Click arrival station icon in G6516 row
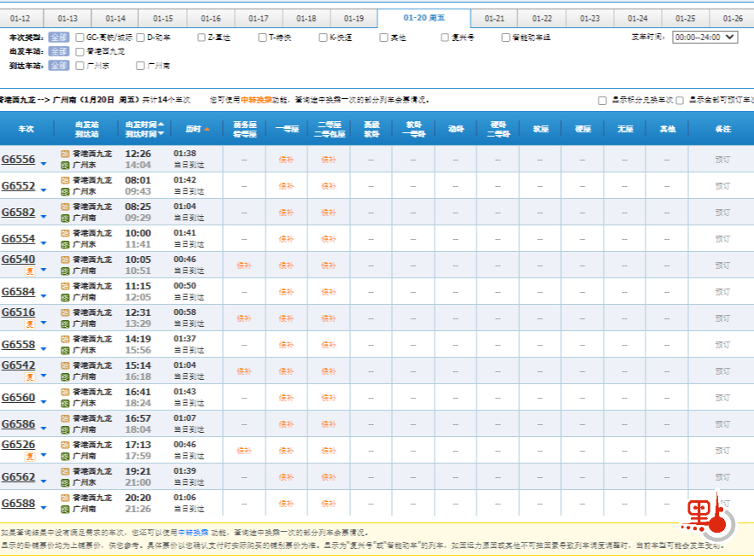 65,324
